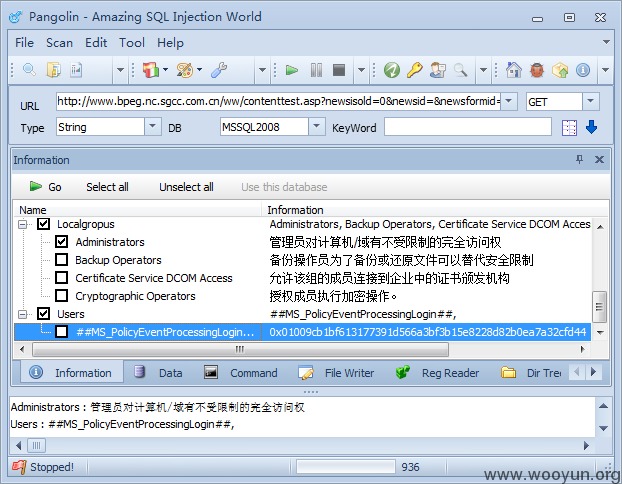622x484 pixels.
Task: Uncheck the Users checkbox
Action: pos(43,314)
